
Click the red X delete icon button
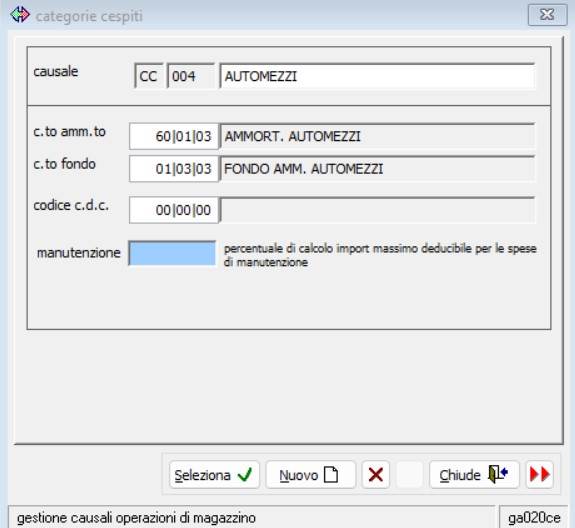point(376,475)
